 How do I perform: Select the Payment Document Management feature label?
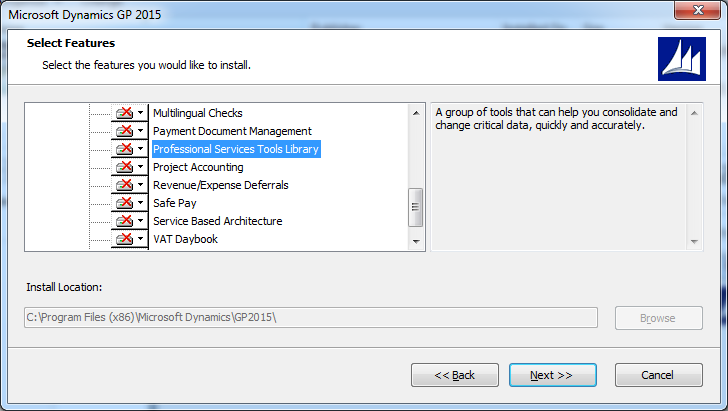pos(232,131)
